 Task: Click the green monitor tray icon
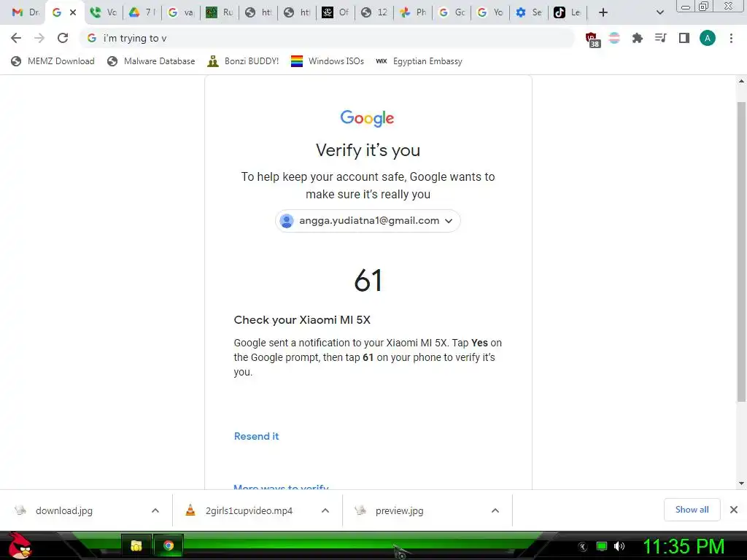click(602, 546)
